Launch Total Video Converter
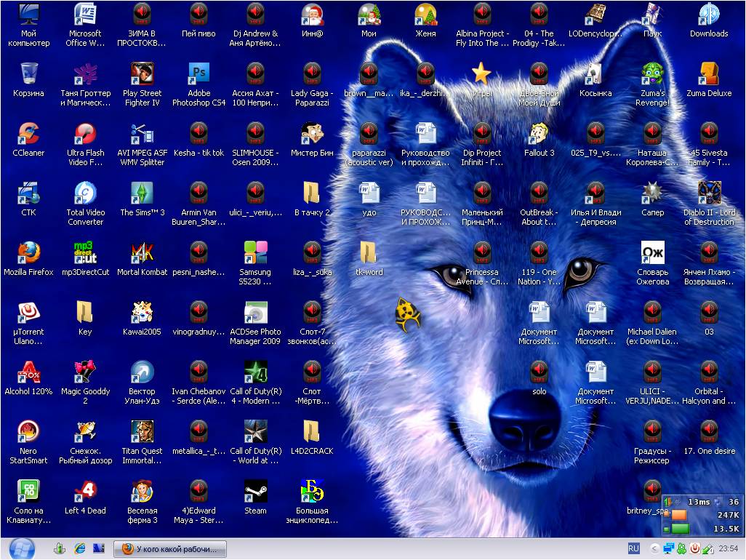The width and height of the screenshot is (746, 560). [85, 193]
